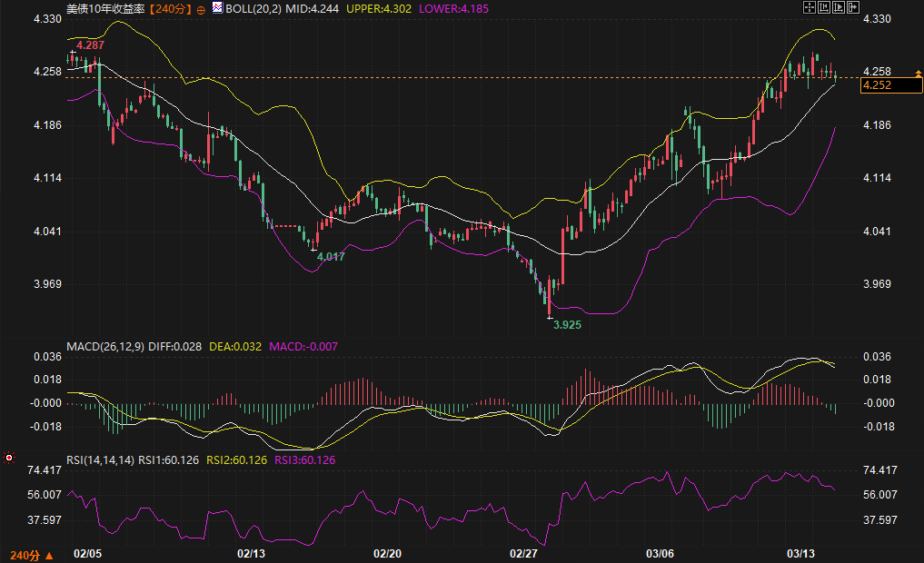
Task: Click the 4.017 swing low label
Action: click(x=330, y=257)
